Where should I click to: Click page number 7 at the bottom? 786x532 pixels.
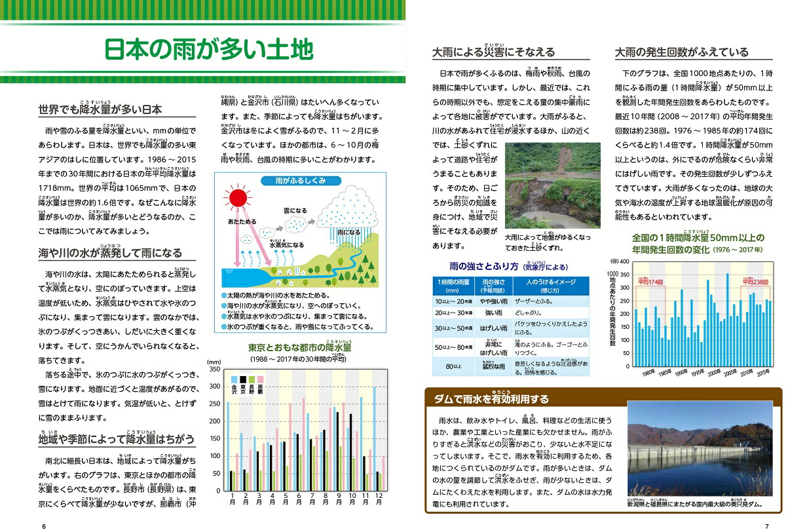(766, 525)
